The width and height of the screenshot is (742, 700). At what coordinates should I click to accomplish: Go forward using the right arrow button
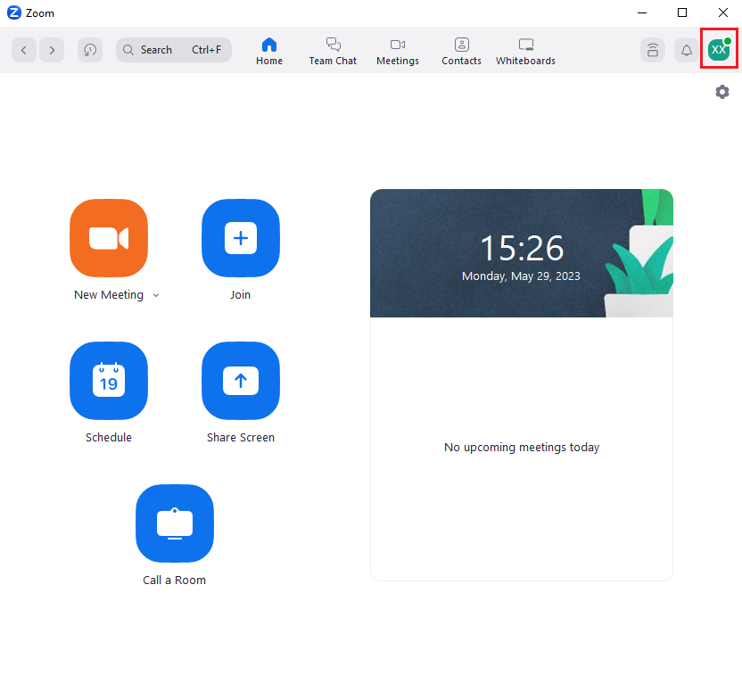pos(52,50)
